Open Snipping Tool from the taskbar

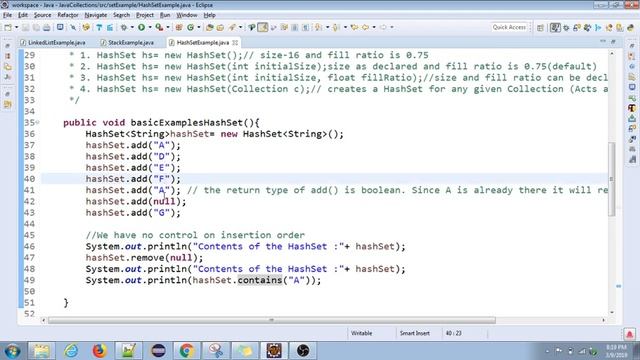216,351
